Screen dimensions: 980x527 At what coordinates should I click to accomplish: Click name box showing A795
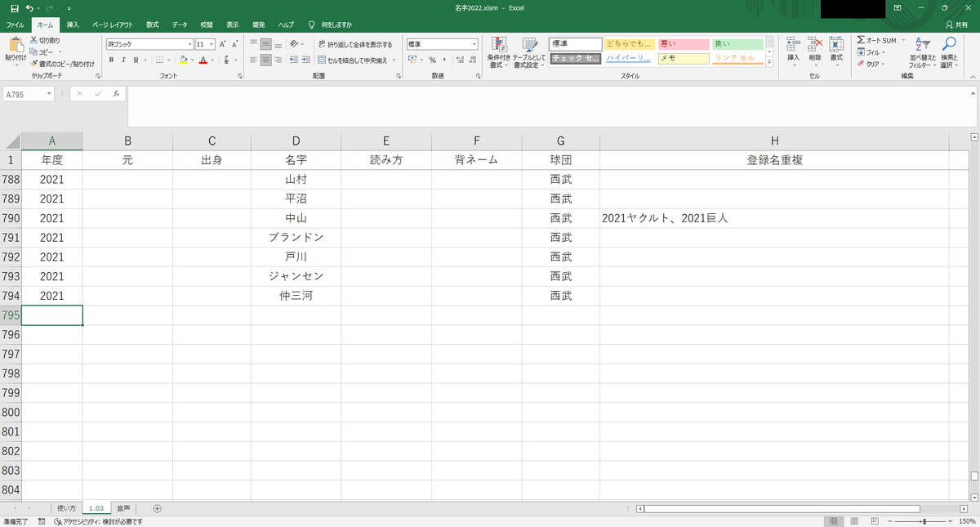28,94
